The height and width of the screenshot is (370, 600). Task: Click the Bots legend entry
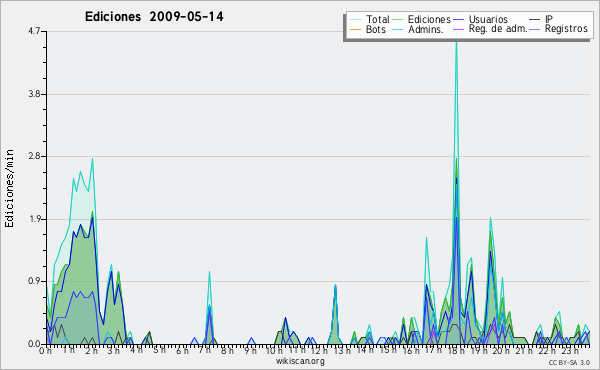(x=368, y=29)
